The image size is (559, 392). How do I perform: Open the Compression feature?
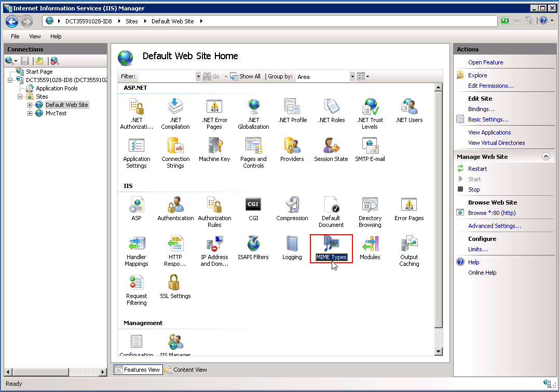coord(292,209)
